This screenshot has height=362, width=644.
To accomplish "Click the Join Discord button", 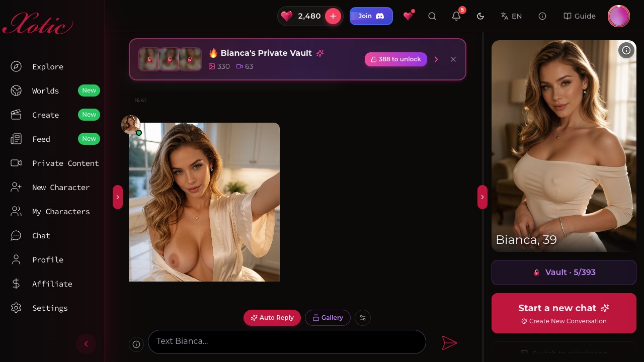I will 371,16.
